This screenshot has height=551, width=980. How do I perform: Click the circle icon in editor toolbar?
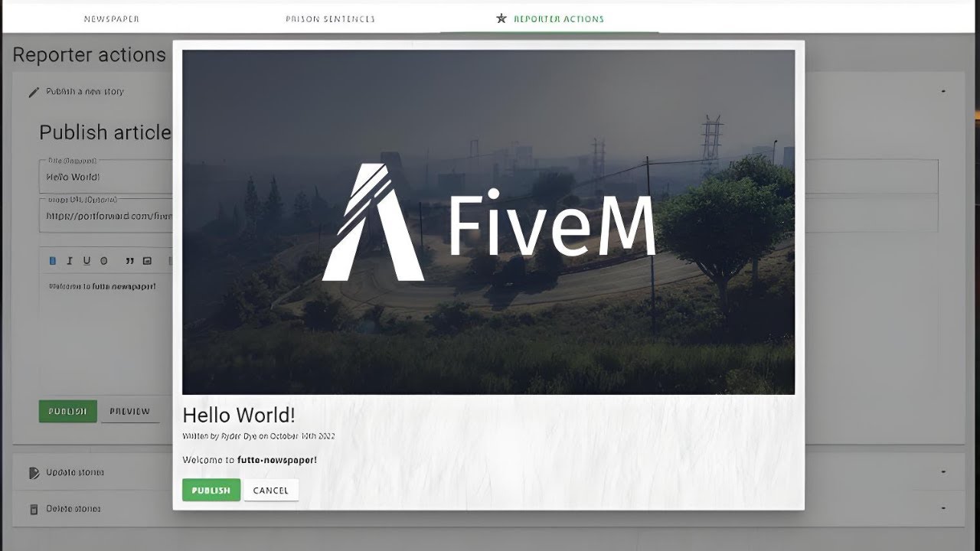[104, 261]
